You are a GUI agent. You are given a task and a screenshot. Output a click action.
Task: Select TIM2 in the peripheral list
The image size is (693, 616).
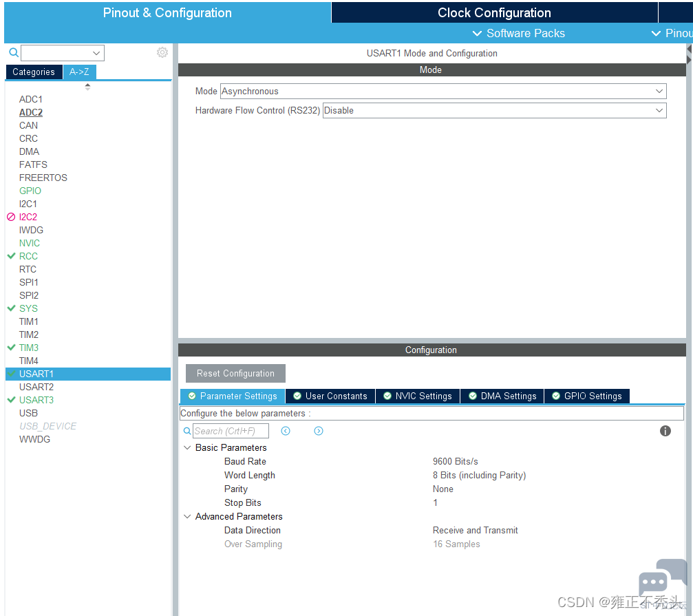29,334
